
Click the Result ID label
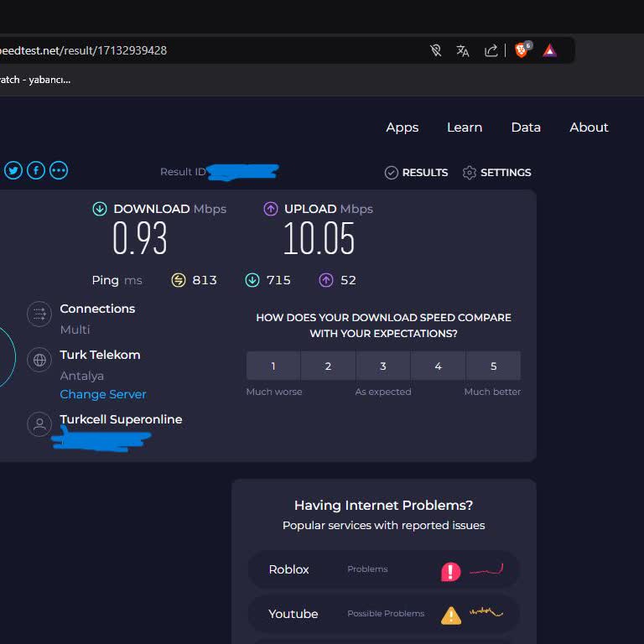[183, 172]
